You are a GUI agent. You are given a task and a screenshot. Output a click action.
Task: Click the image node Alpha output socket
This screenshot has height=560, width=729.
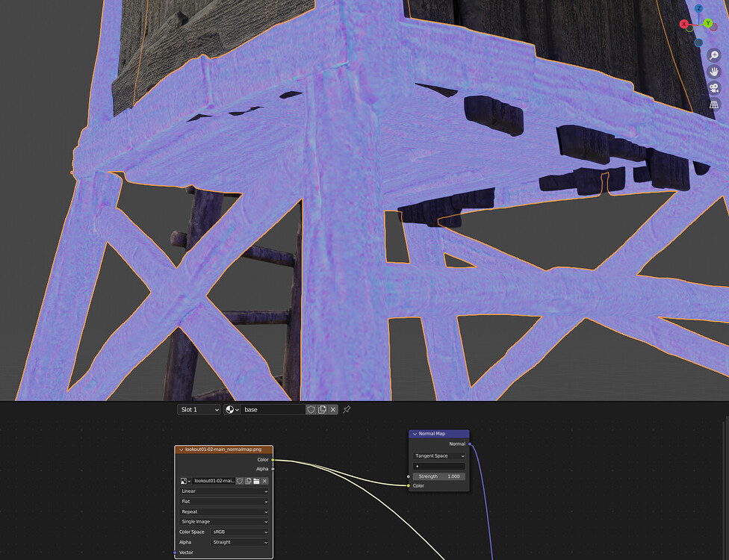point(273,469)
